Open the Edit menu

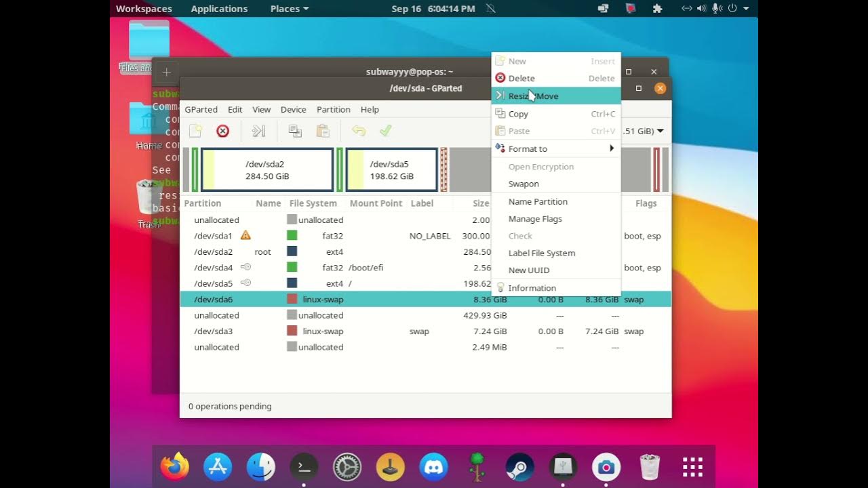coord(235,109)
